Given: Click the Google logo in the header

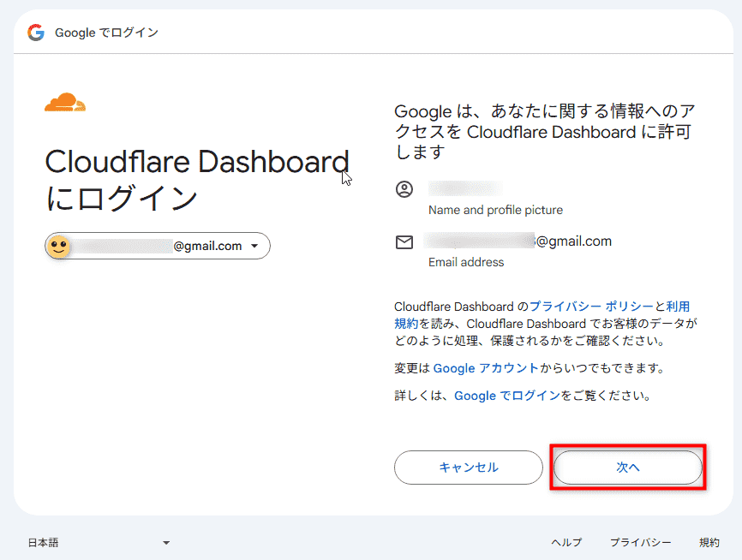Looking at the screenshot, I should (35, 33).
